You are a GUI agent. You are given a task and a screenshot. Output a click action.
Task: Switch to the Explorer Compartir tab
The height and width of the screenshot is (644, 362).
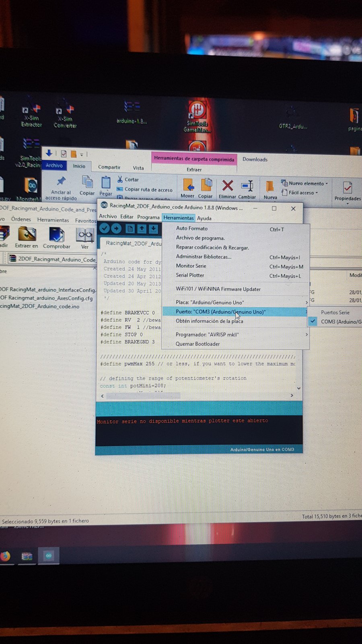(109, 167)
